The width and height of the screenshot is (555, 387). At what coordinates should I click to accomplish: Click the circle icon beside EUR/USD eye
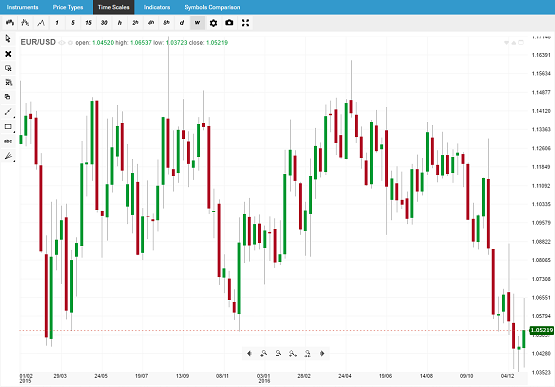[x=70, y=43]
